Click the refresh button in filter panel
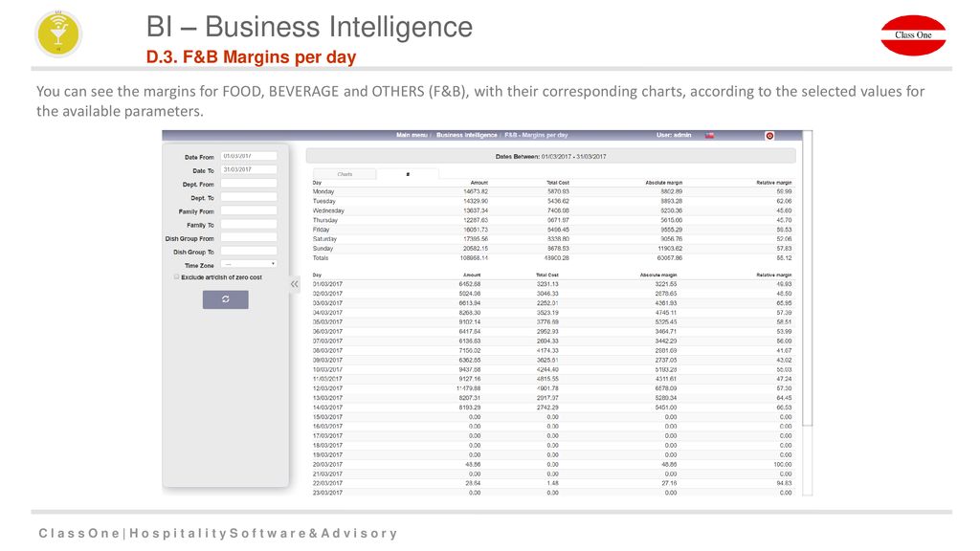 coord(225,299)
